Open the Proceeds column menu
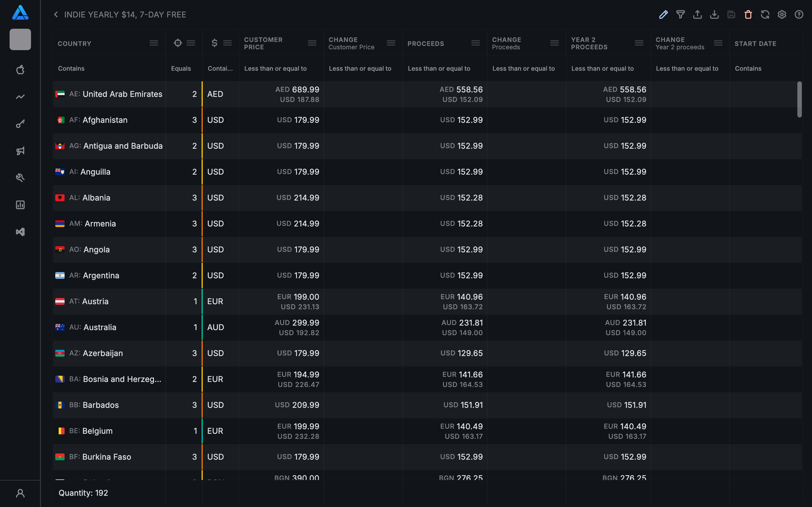Image resolution: width=812 pixels, height=507 pixels. (475, 43)
